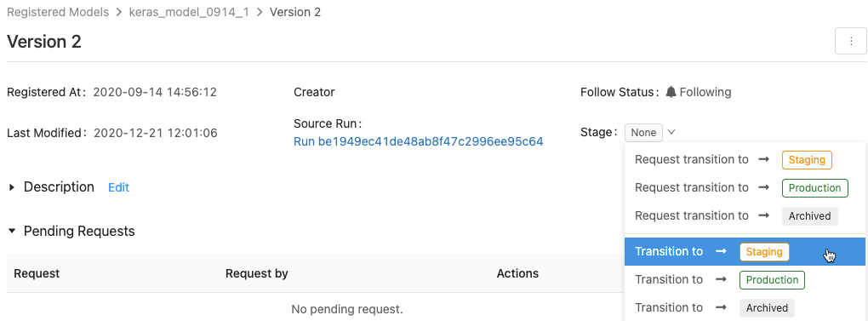Click the Request by column header
The height and width of the screenshot is (321, 868).
pos(257,273)
